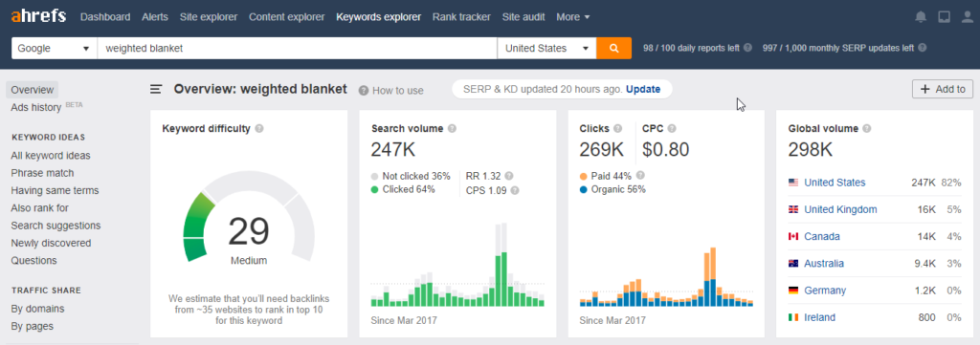Open Questions in the sidebar

[33, 260]
